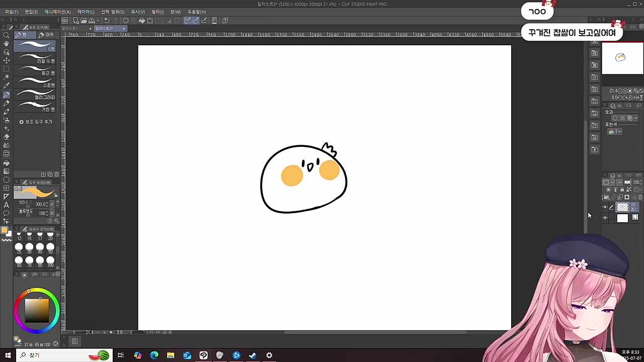This screenshot has width=644, height=362.
Task: Choose the 캘리그라피 pen sub tool
Action: [36, 95]
